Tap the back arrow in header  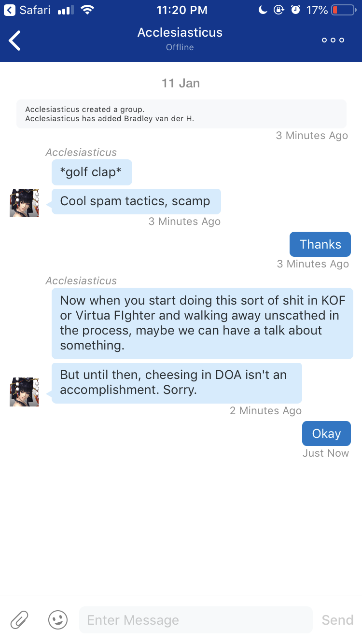[15, 40]
